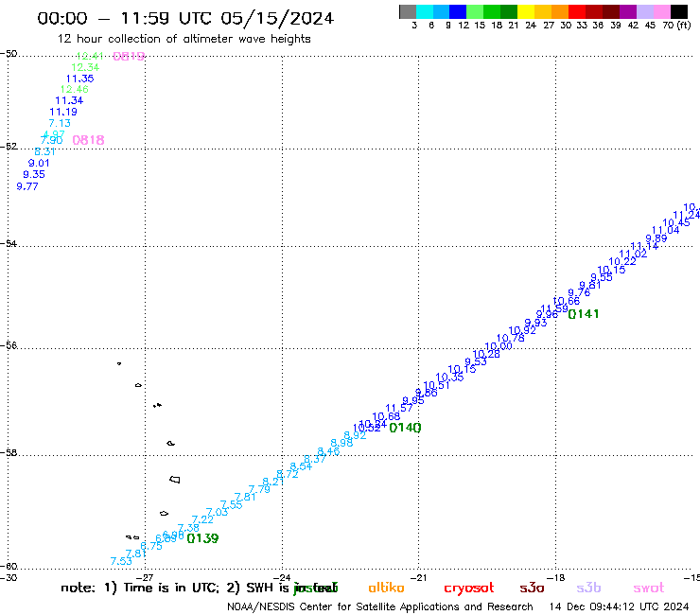This screenshot has height=615, width=700.
Task: Click the wave height value 9.55
Action: 602,277
